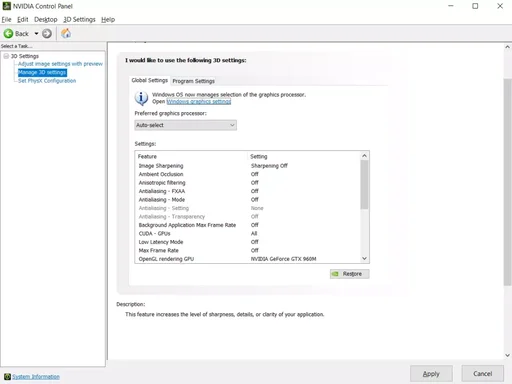Screen dimensions: 512x384
Task: Open the Preferred graphics processor dropdown
Action: pos(186,125)
